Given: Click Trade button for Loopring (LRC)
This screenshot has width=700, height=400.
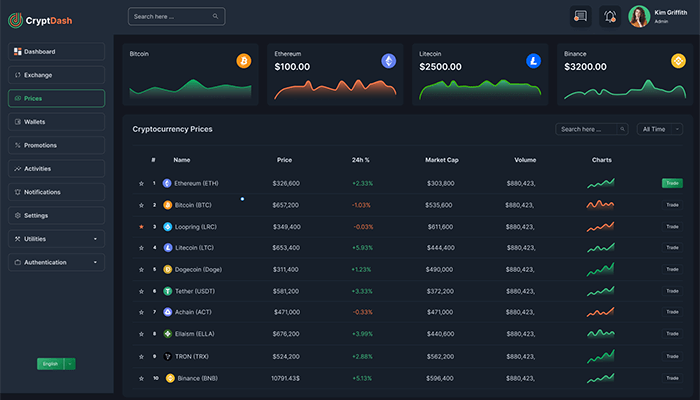Looking at the screenshot, I should click(x=672, y=227).
